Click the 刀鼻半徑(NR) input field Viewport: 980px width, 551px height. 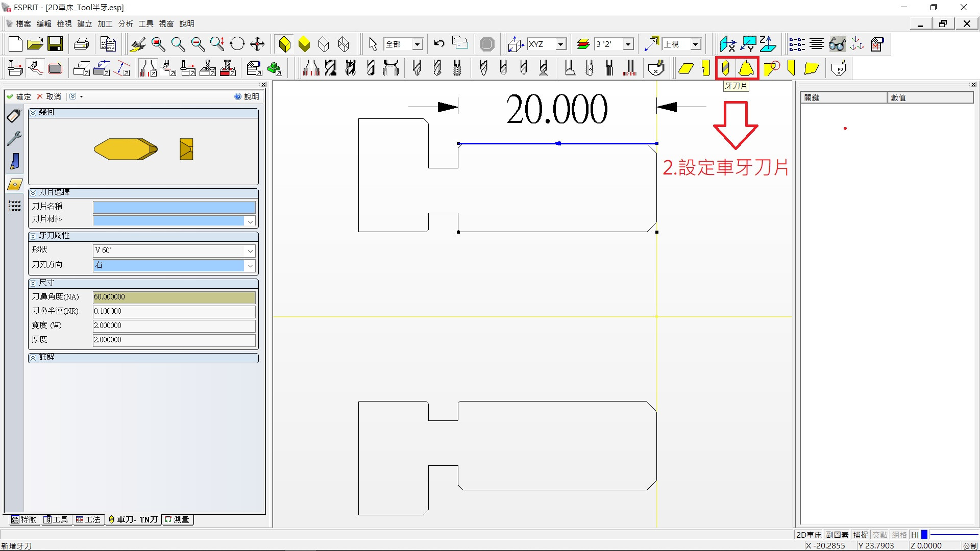pyautogui.click(x=174, y=311)
